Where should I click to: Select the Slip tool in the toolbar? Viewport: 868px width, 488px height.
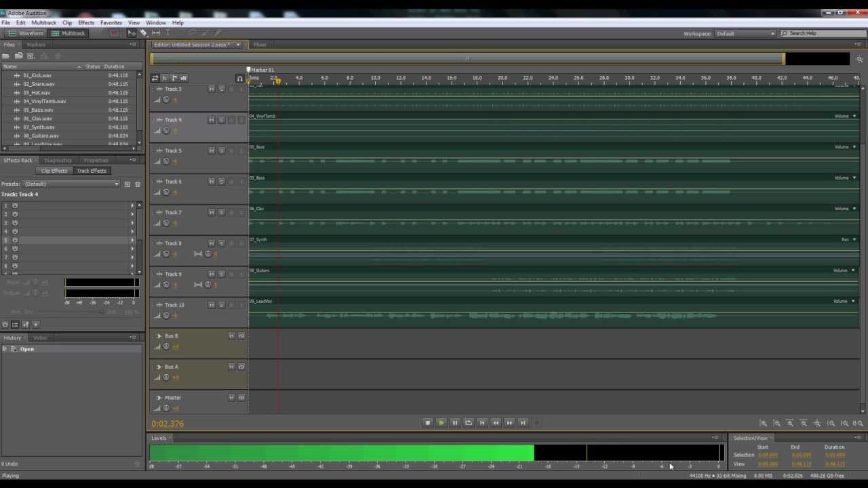coord(156,33)
